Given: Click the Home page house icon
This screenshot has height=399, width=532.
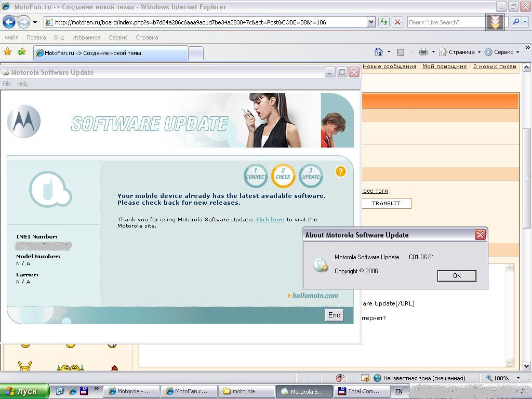Looking at the screenshot, I should 379,52.
